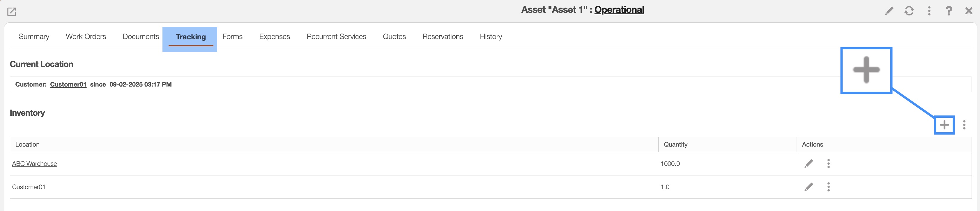Select the History tab

coord(490,36)
